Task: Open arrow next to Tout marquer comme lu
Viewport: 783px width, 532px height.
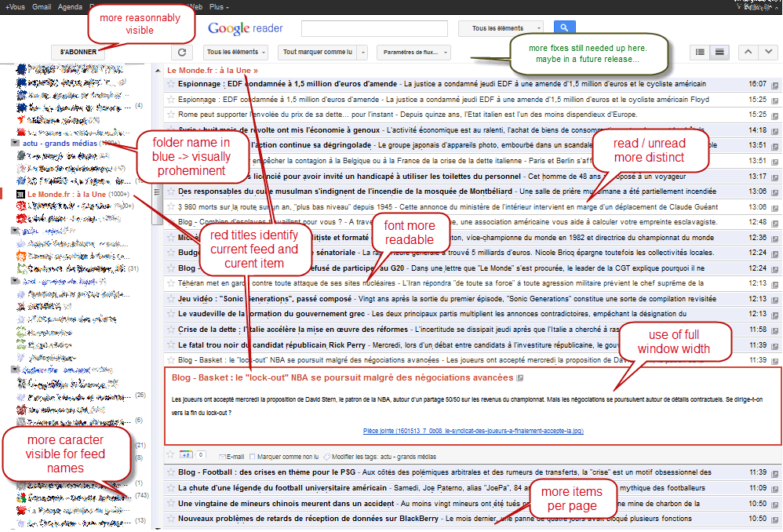Action: point(363,52)
